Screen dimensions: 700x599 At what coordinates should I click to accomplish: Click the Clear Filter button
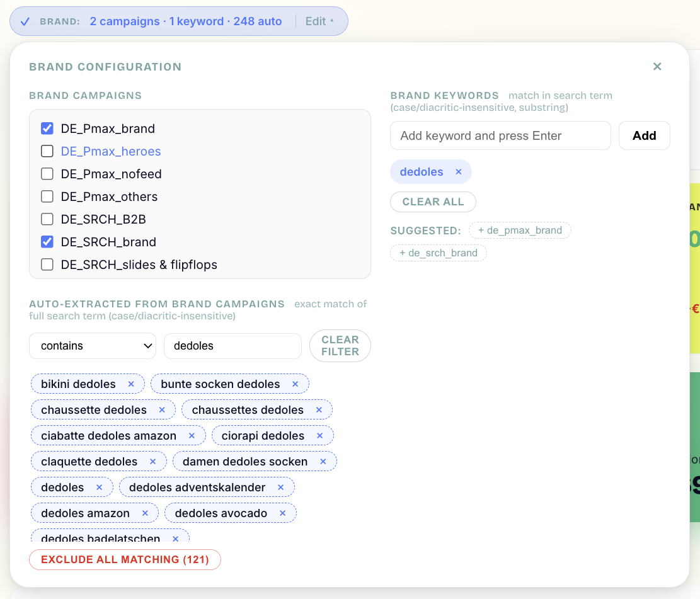click(340, 346)
